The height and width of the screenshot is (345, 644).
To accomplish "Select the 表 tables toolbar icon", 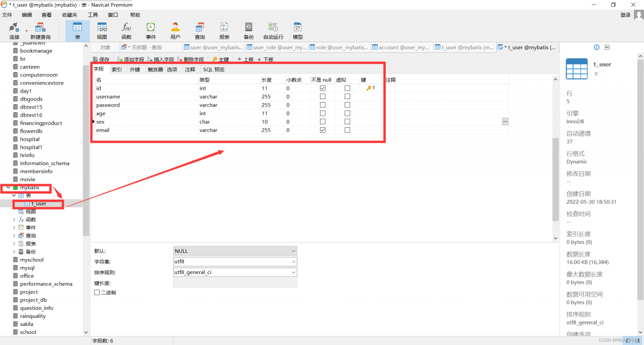I will pos(77,31).
